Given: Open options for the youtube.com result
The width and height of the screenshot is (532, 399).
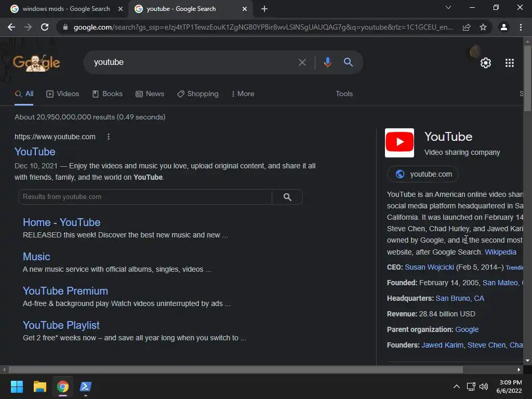Looking at the screenshot, I should point(109,137).
